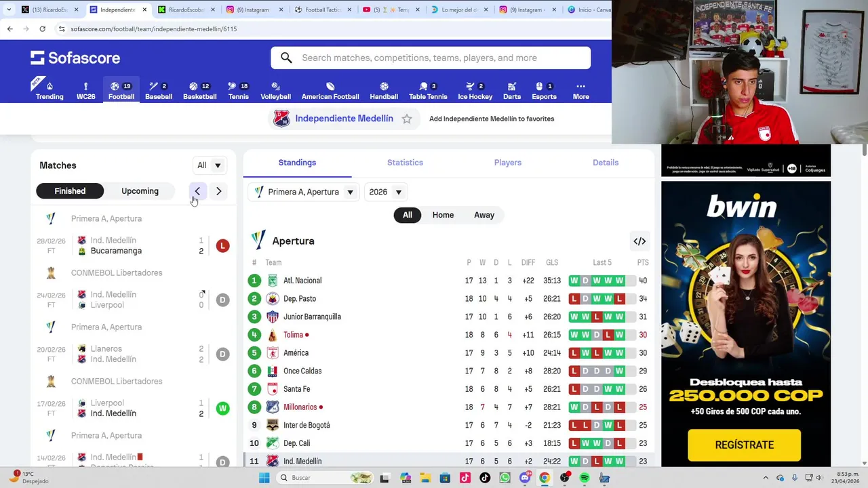Open Darts in the sports bar
This screenshot has height=488, width=868.
click(512, 90)
